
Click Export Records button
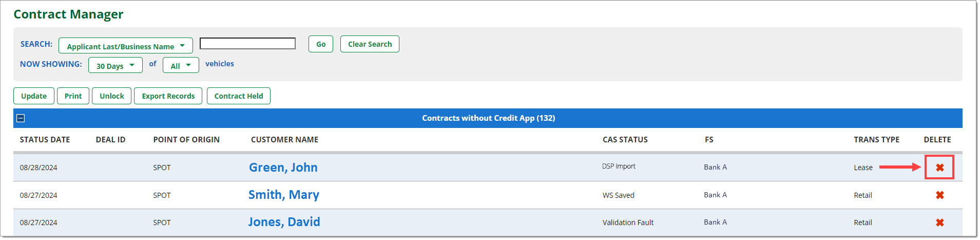(x=168, y=96)
